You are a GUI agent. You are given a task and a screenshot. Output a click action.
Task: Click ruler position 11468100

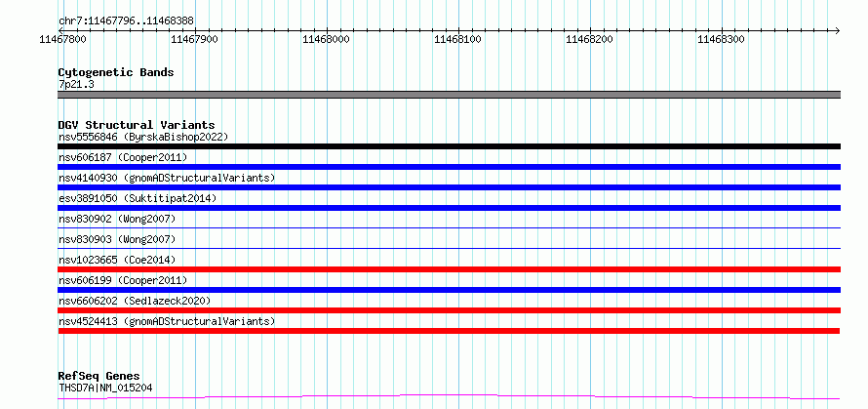(457, 39)
